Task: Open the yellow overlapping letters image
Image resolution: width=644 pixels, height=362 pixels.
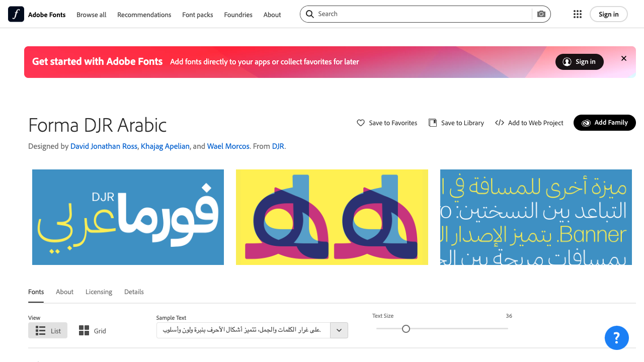Action: tap(332, 217)
